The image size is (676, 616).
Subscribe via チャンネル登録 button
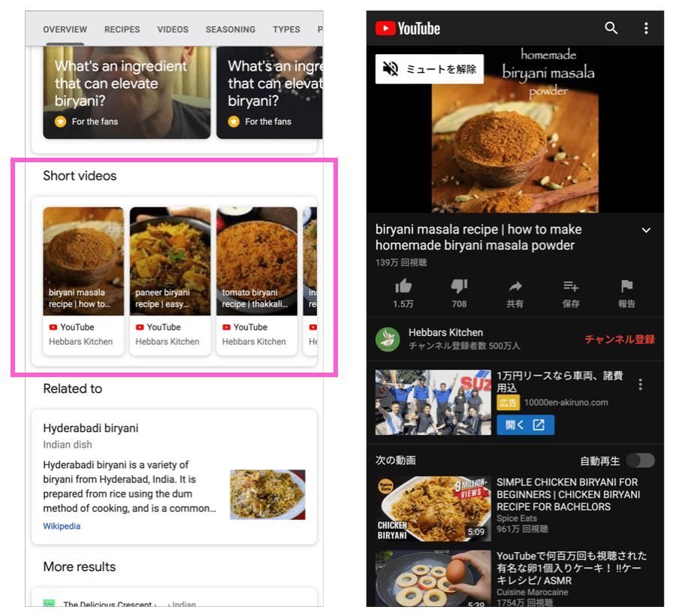pos(620,340)
